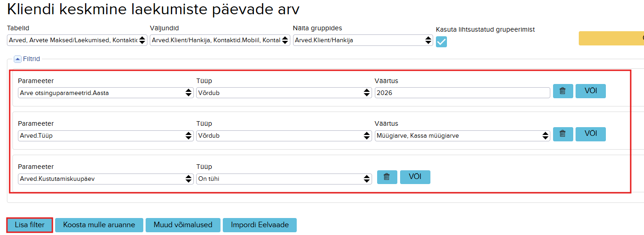Click VÕI button in the Aasta filter row
644x235 pixels.
pos(591,91)
